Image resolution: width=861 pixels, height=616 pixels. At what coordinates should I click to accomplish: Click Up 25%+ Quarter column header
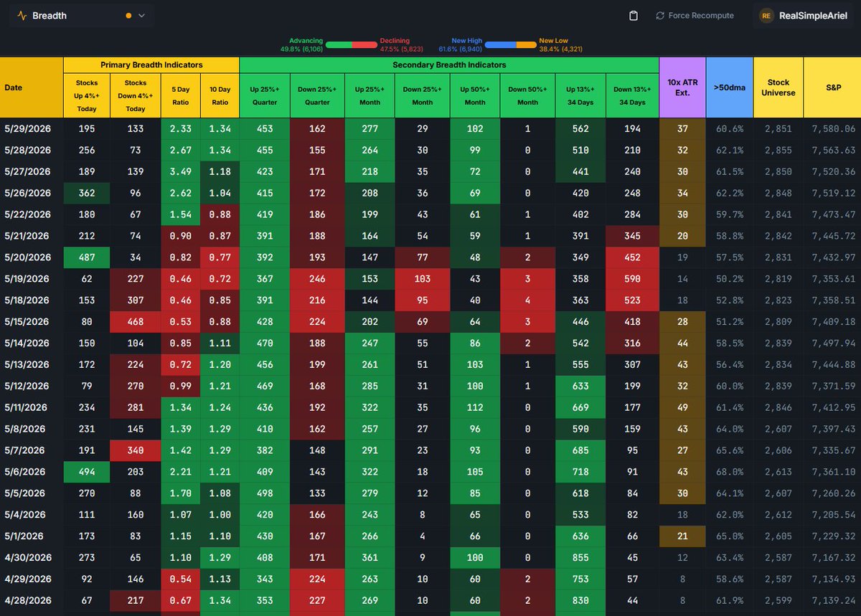click(265, 96)
